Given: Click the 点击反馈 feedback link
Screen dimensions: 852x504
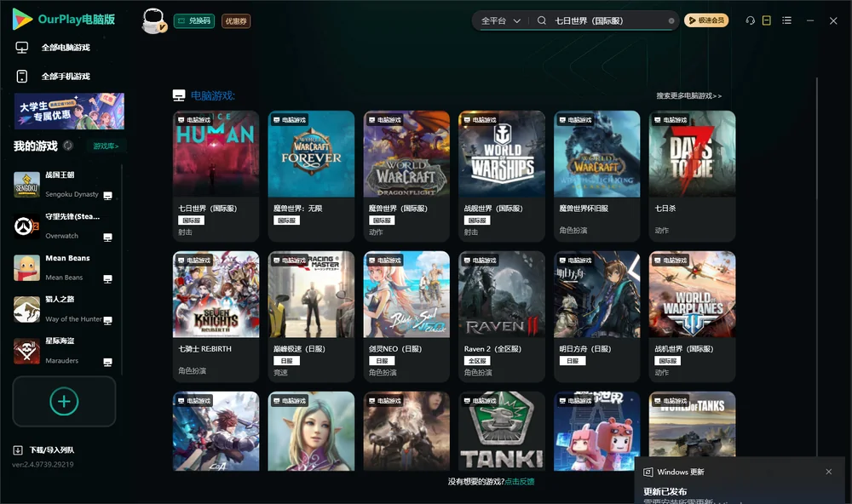Looking at the screenshot, I should (x=520, y=481).
